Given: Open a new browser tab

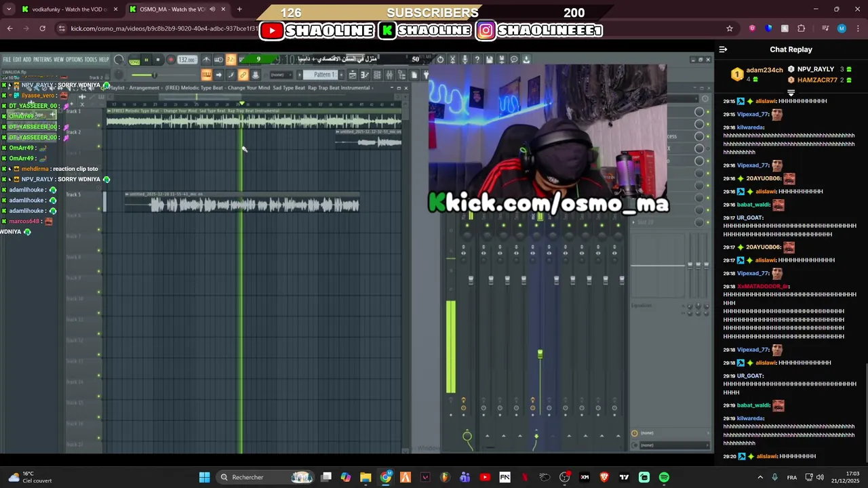Looking at the screenshot, I should [x=239, y=9].
